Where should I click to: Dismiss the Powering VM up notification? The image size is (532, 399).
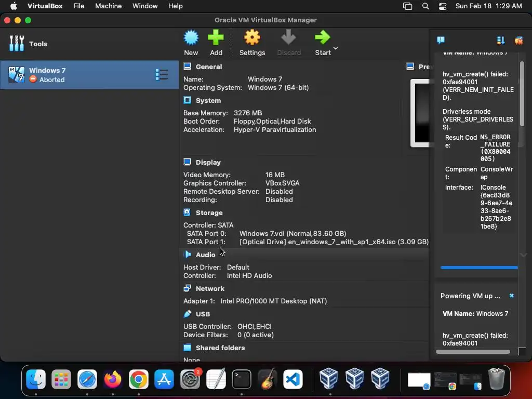pyautogui.click(x=512, y=296)
